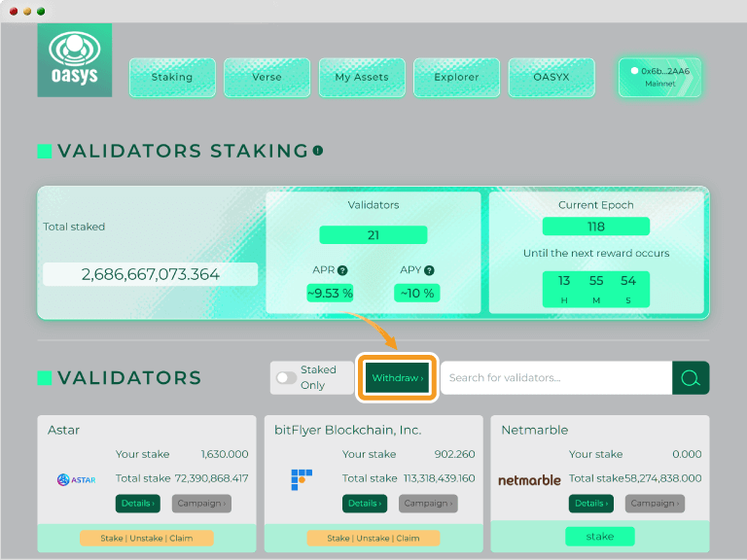The height and width of the screenshot is (560, 747).
Task: Click the netmarble logo
Action: point(529,480)
